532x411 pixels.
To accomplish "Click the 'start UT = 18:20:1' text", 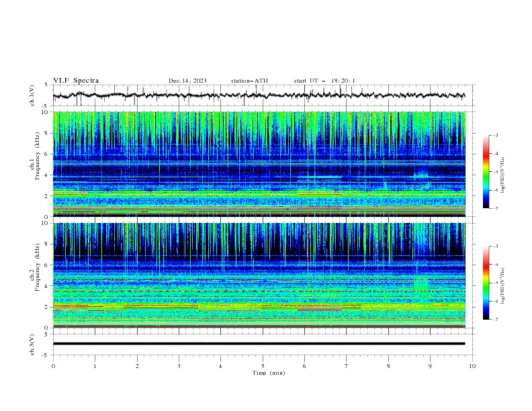I will pyautogui.click(x=324, y=81).
